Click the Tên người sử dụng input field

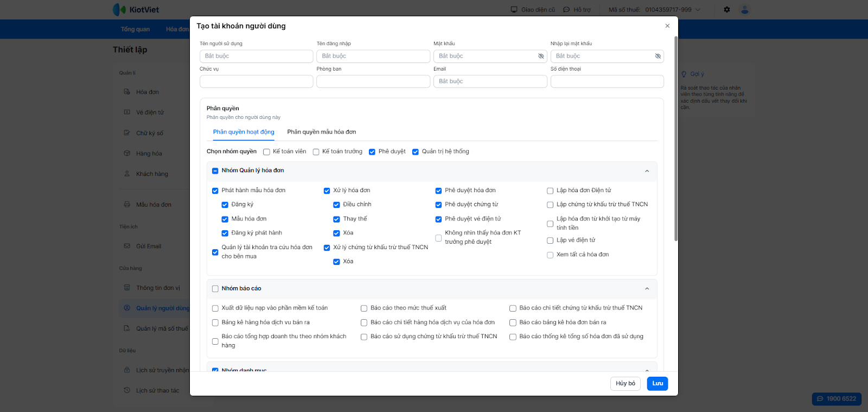coord(256,56)
